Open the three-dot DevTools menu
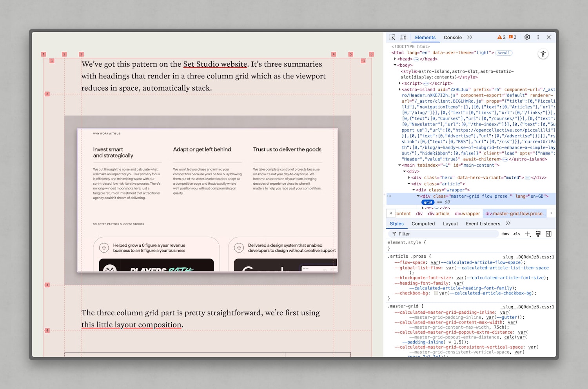 [538, 37]
